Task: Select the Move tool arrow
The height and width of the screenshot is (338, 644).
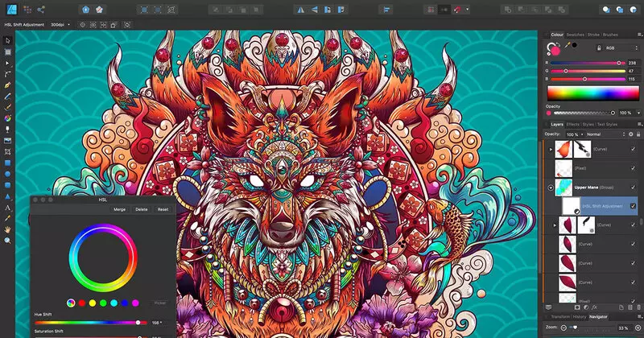Action: pos(7,41)
